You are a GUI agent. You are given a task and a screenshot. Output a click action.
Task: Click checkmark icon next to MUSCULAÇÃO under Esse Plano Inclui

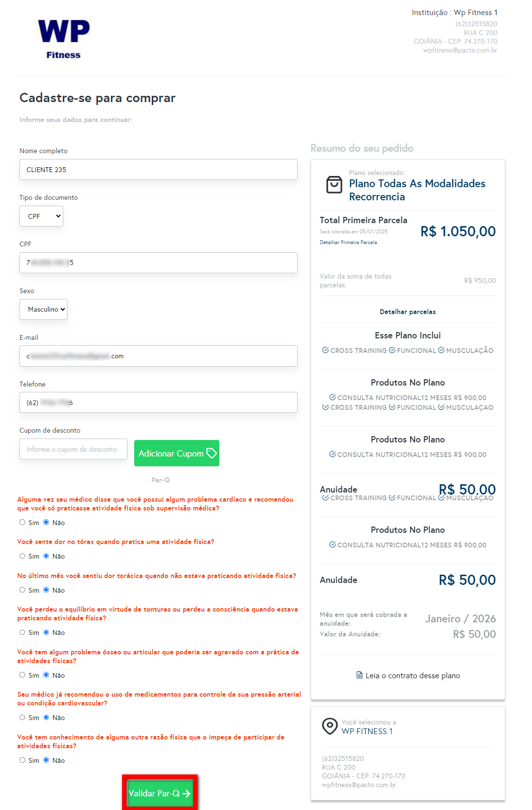point(441,350)
